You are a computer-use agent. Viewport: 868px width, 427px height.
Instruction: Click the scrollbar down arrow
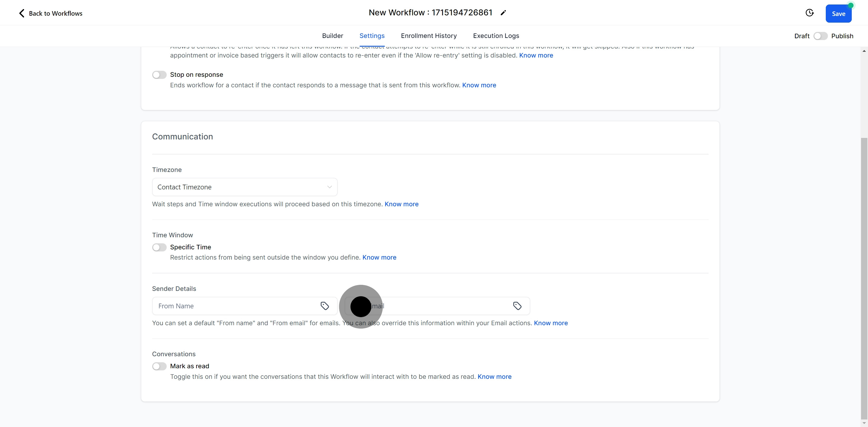click(x=864, y=423)
